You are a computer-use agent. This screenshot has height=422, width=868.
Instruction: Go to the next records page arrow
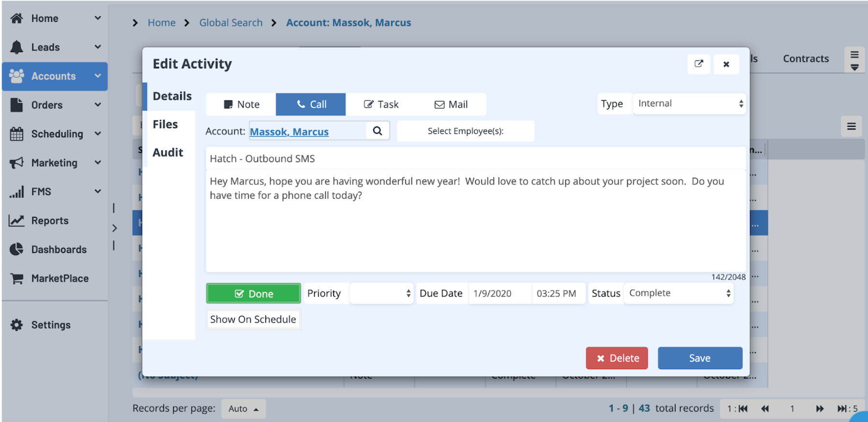[x=820, y=408]
